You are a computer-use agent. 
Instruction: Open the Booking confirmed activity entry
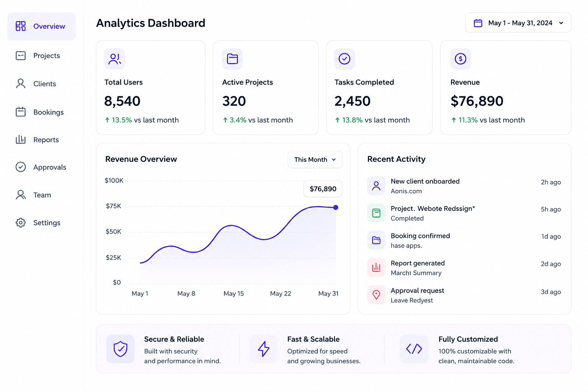click(x=464, y=240)
